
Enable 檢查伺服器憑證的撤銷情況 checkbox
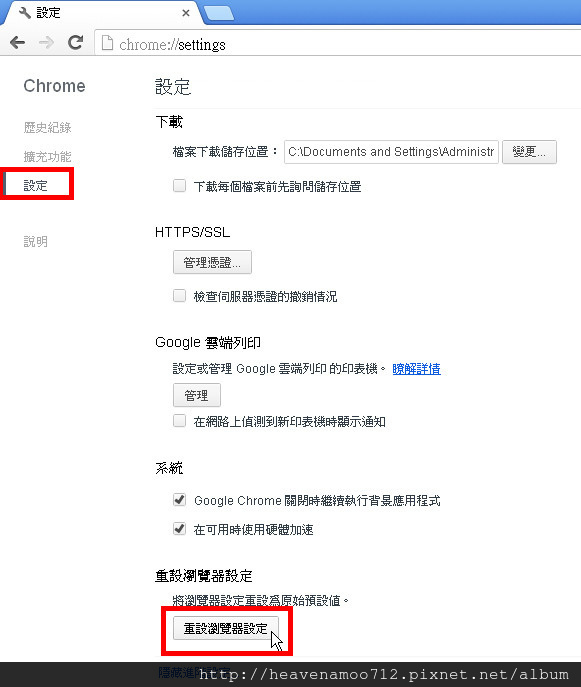pyautogui.click(x=179, y=296)
